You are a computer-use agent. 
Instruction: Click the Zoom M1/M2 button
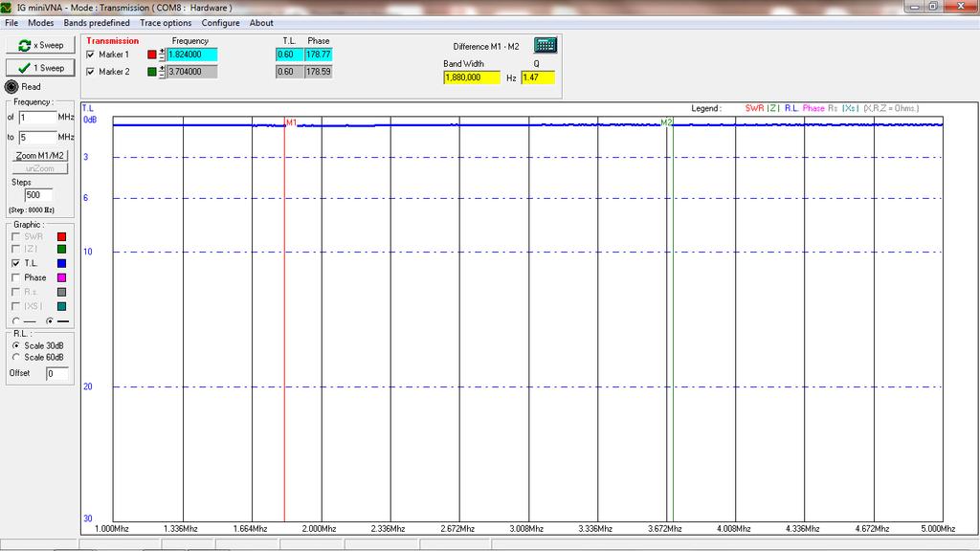click(x=40, y=156)
